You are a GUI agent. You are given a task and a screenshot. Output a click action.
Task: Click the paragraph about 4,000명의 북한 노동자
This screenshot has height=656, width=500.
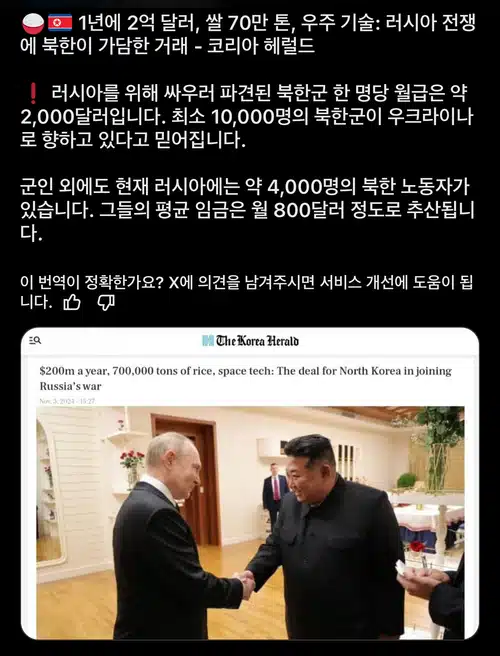247,210
